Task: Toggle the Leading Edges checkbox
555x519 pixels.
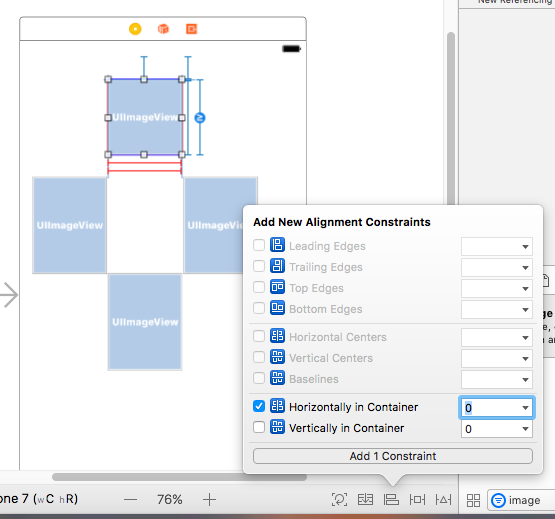Action: pyautogui.click(x=259, y=245)
